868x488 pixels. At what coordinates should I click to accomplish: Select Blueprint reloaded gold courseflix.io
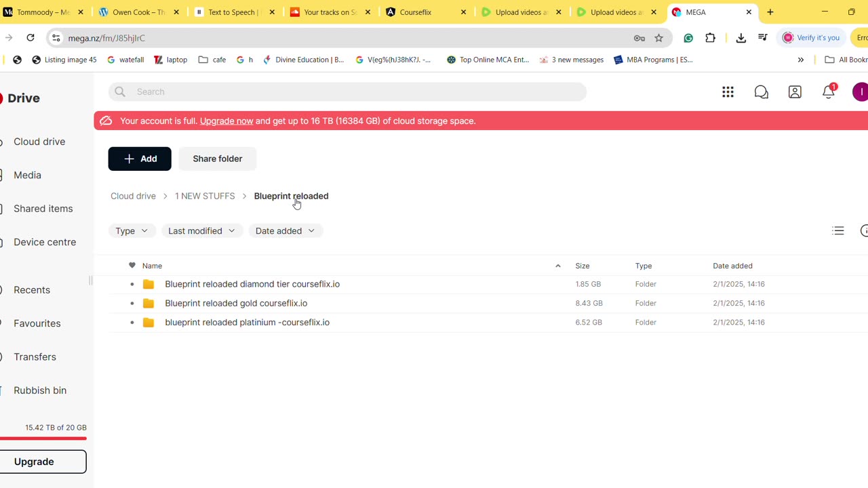click(236, 304)
